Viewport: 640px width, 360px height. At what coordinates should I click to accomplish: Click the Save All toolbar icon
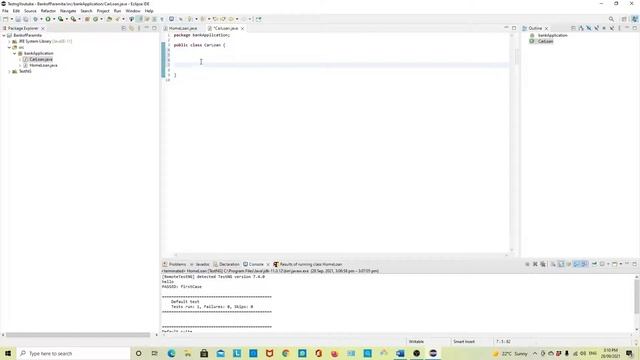(25, 19)
